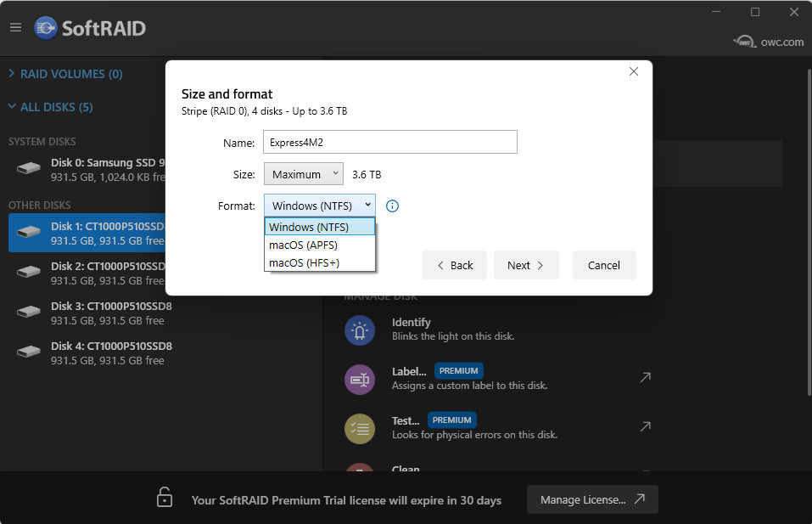Screen dimensions: 812x524
Task: Proceed with the Next button
Action: 526,265
